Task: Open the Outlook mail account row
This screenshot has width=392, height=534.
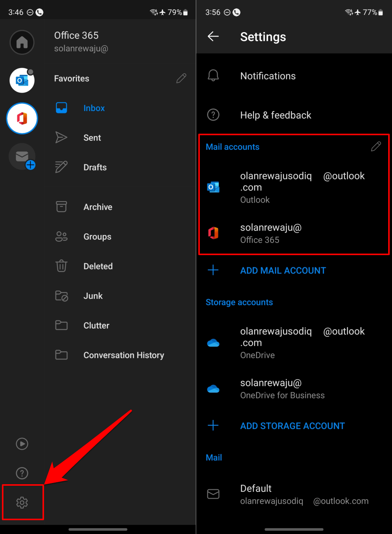Action: (x=294, y=188)
